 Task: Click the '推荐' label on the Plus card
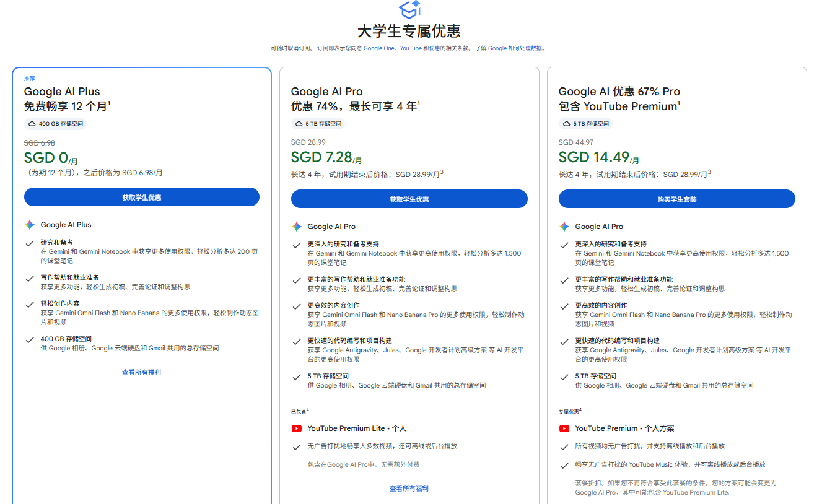(x=30, y=79)
